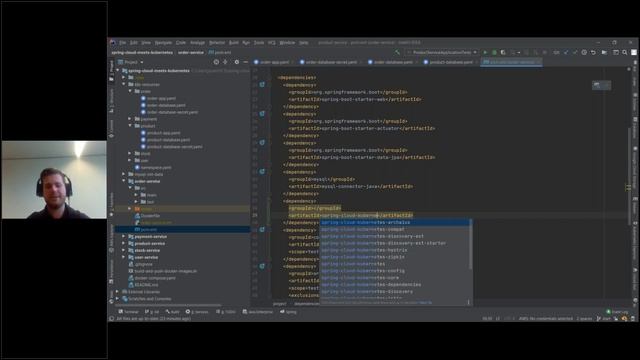Image resolution: width=640 pixels, height=360 pixels.
Task: Expand the stock-service module
Action: point(124,250)
